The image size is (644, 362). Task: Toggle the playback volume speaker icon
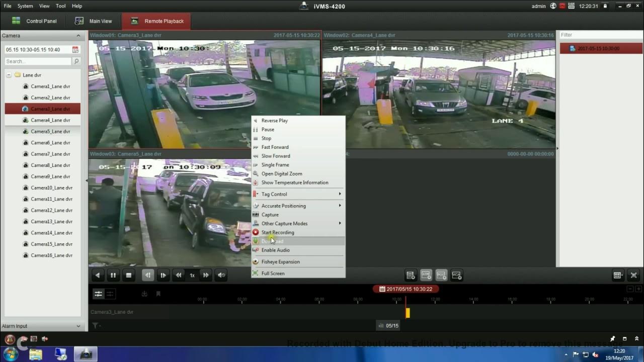click(221, 275)
